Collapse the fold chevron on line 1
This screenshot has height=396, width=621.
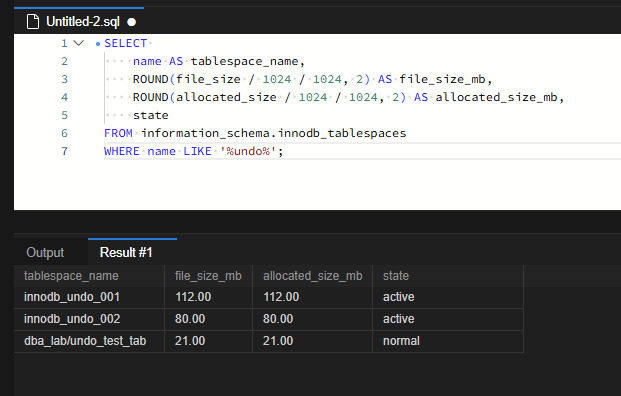click(x=79, y=43)
